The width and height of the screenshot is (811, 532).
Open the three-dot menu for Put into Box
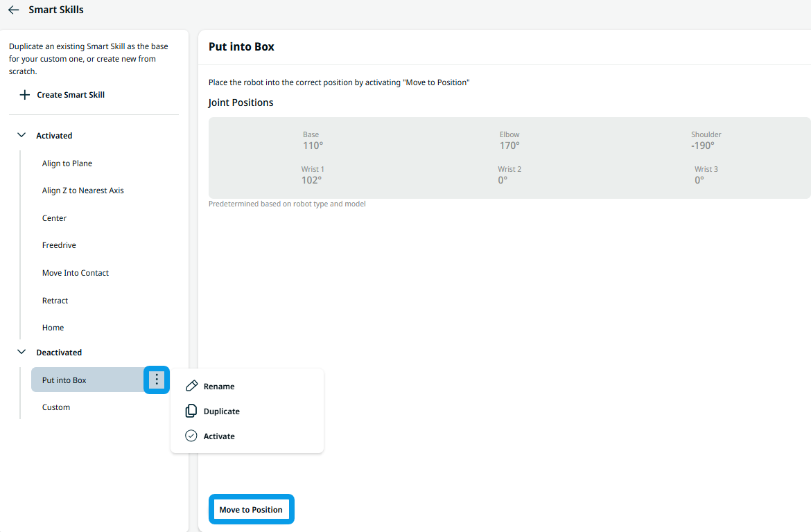[157, 380]
